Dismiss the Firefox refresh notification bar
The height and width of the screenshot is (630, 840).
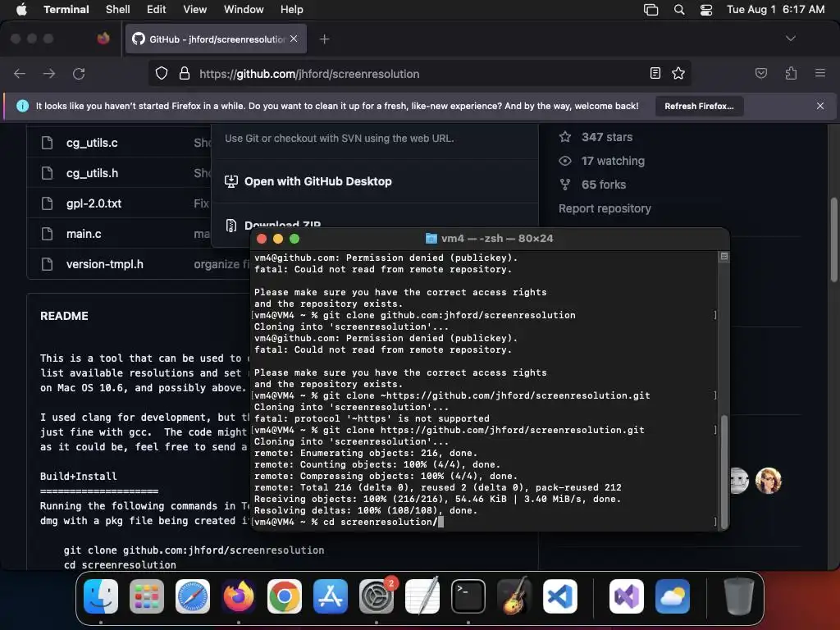820,106
